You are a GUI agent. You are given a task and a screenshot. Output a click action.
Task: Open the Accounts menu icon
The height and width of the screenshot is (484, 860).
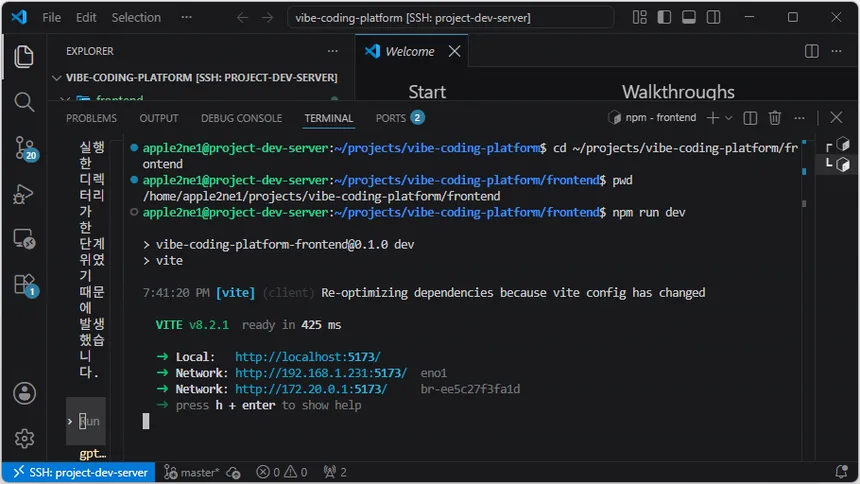point(24,393)
